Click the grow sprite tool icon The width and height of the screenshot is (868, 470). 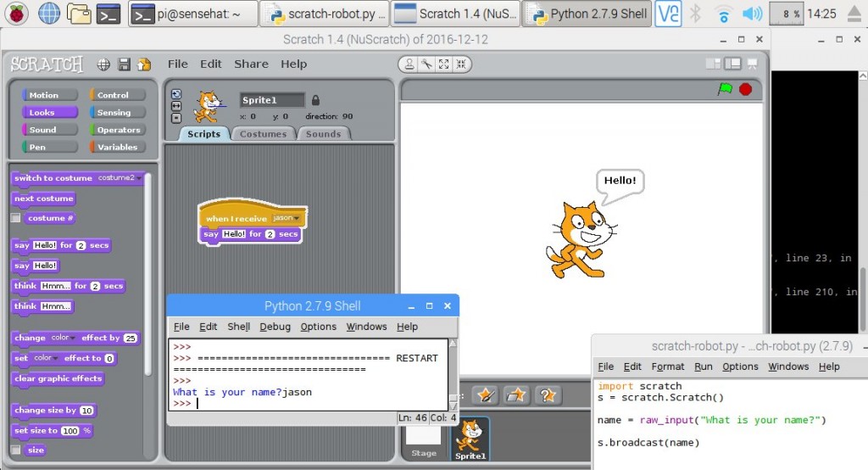coord(444,64)
